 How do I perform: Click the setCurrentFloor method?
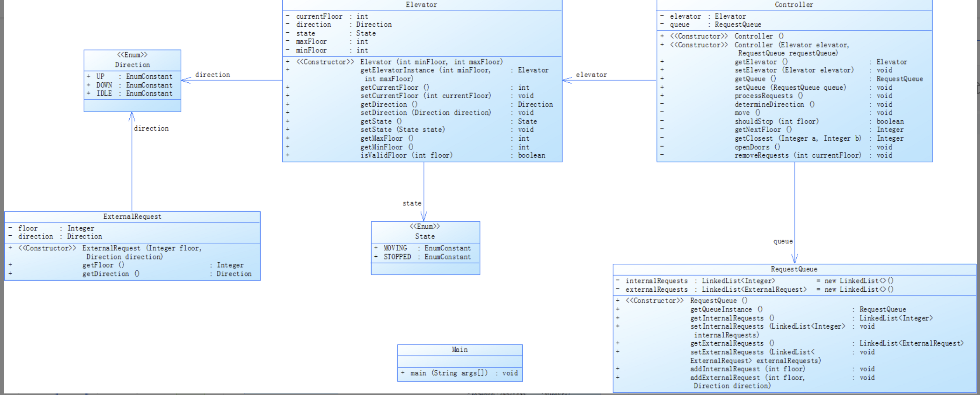410,96
